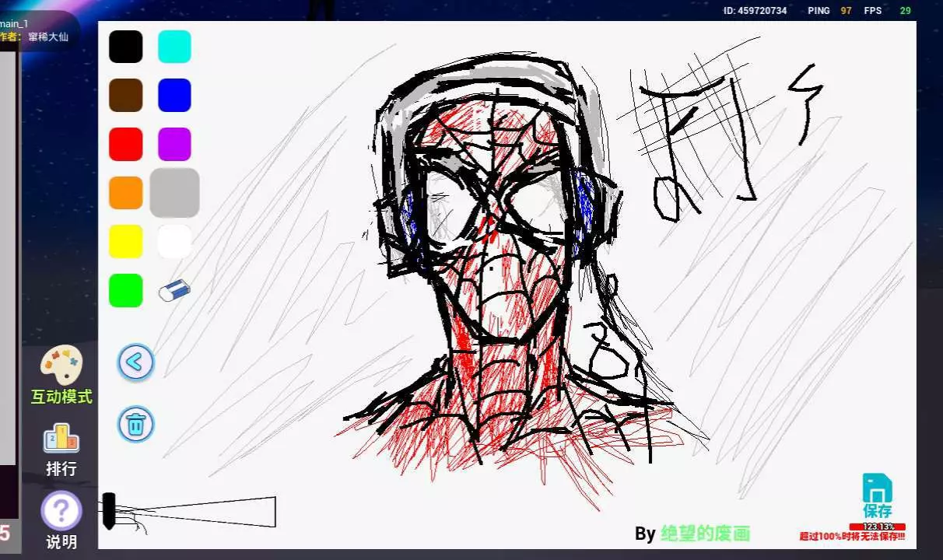This screenshot has width=943, height=560.
Task: Click the undo back arrow icon
Action: coord(135,362)
